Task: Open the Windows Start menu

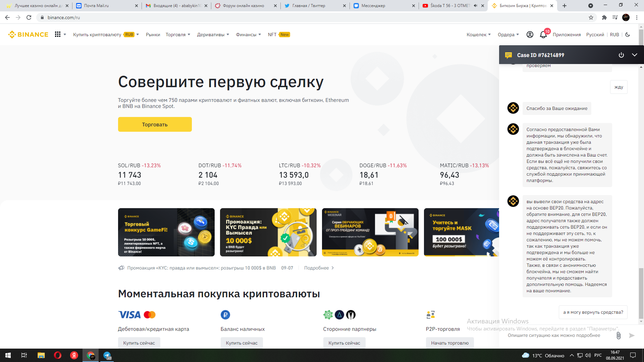Action: (x=8, y=355)
